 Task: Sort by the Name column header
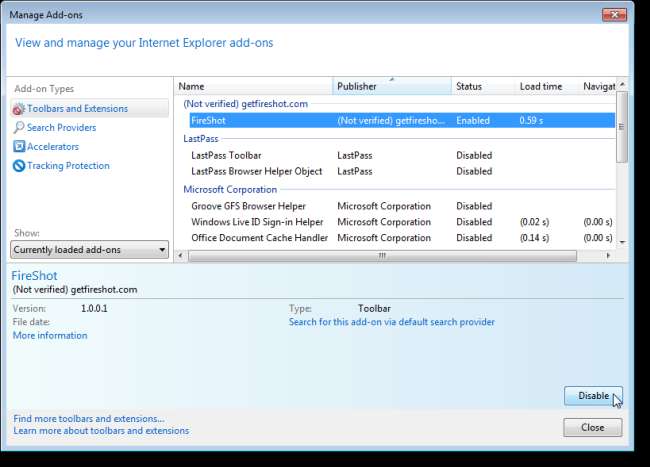[x=253, y=86]
